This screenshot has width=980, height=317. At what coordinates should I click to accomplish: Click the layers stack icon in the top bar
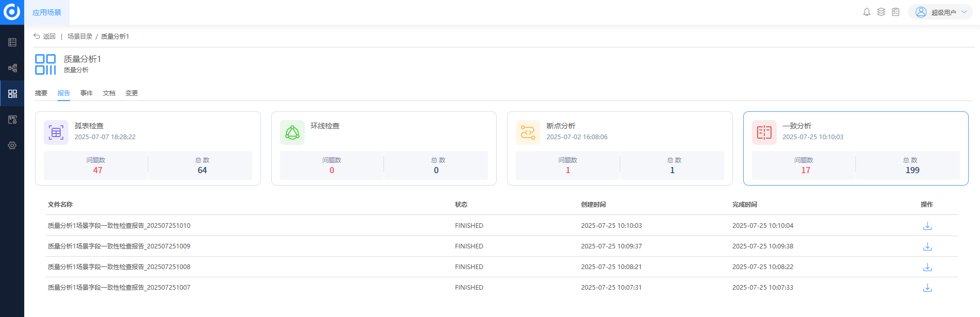(x=881, y=12)
